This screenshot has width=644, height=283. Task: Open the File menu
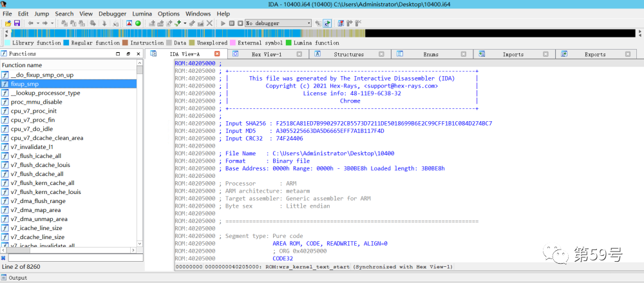point(7,14)
